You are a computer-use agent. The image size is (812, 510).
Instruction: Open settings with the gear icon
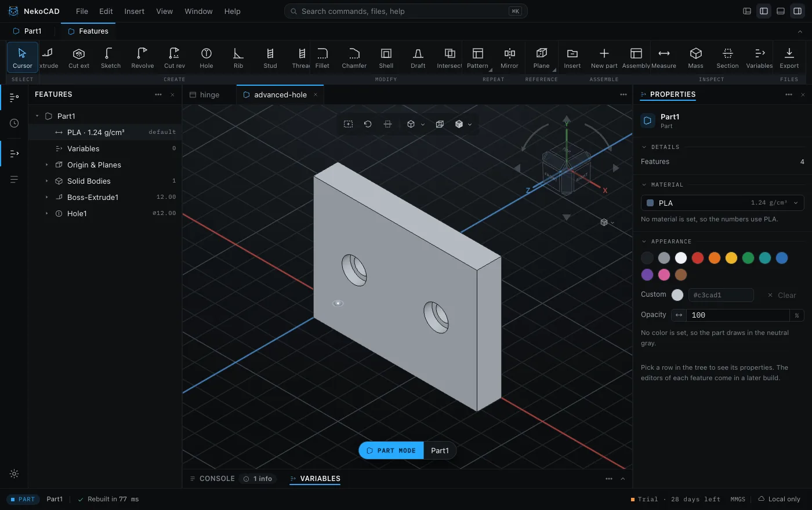14,473
